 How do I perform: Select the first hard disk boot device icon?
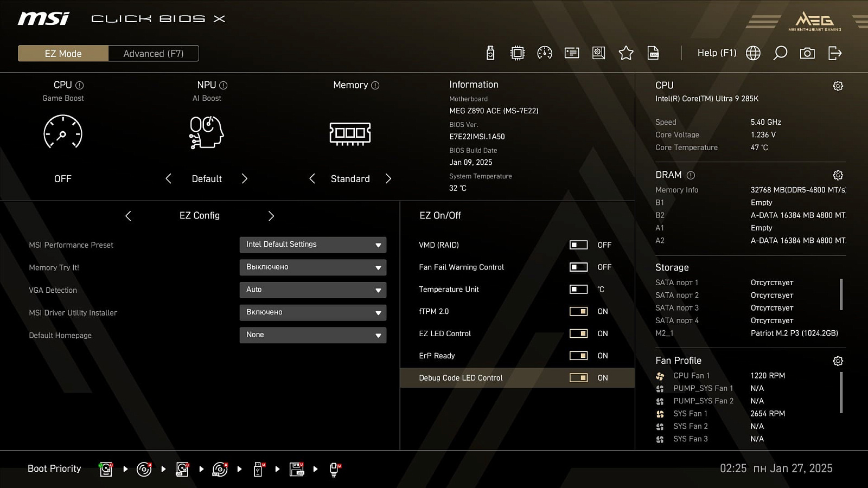click(x=106, y=469)
